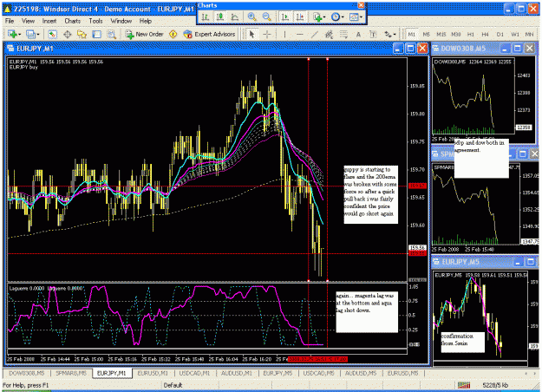This screenshot has width=542, height=392.
Task: Select the Bar Chart icon in Charts toolbar
Action: click(206, 16)
